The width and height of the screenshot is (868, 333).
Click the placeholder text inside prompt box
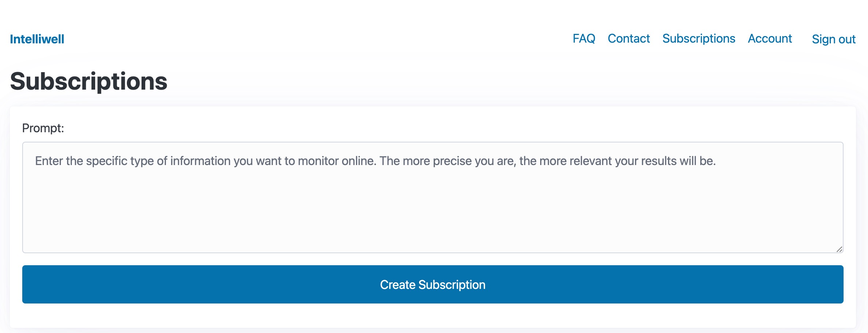pos(375,161)
